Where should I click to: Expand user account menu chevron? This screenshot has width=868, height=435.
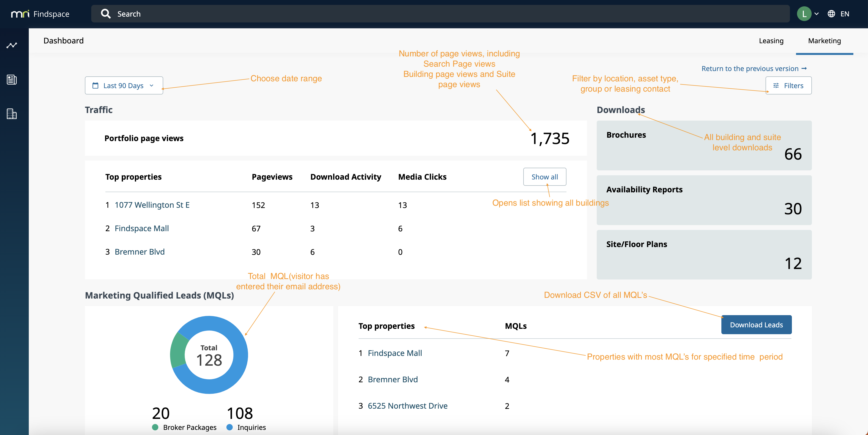[x=817, y=14]
